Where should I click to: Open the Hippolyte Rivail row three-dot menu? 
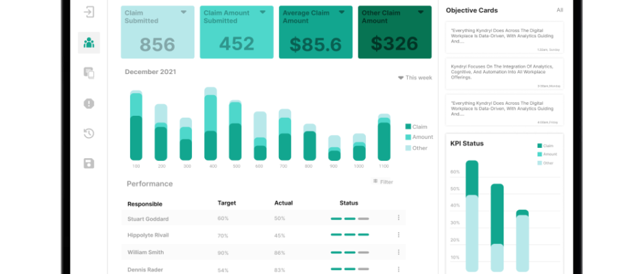399,235
